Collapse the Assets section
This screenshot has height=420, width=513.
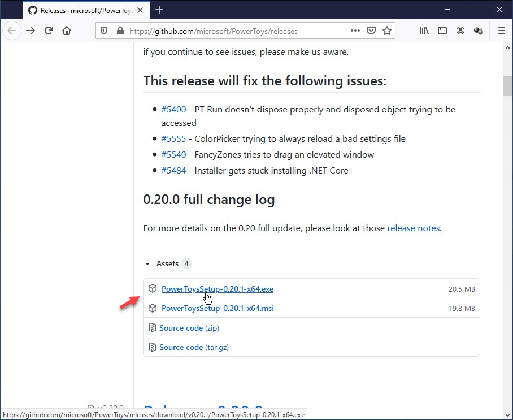(148, 264)
